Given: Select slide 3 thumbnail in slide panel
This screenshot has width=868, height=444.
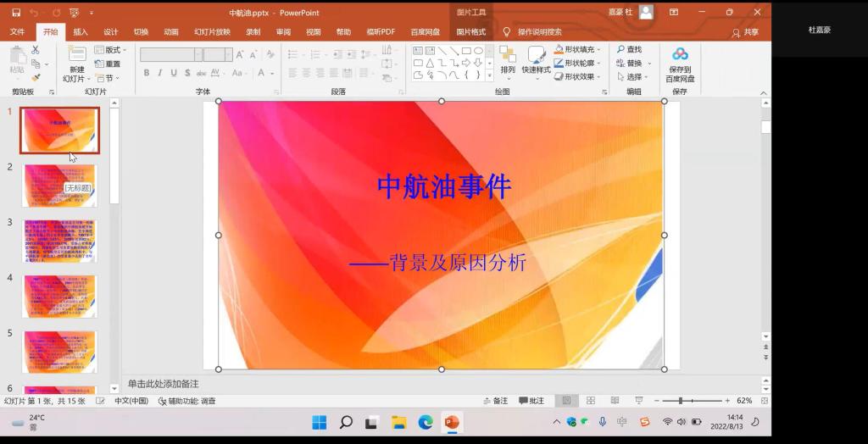Looking at the screenshot, I should [x=60, y=241].
